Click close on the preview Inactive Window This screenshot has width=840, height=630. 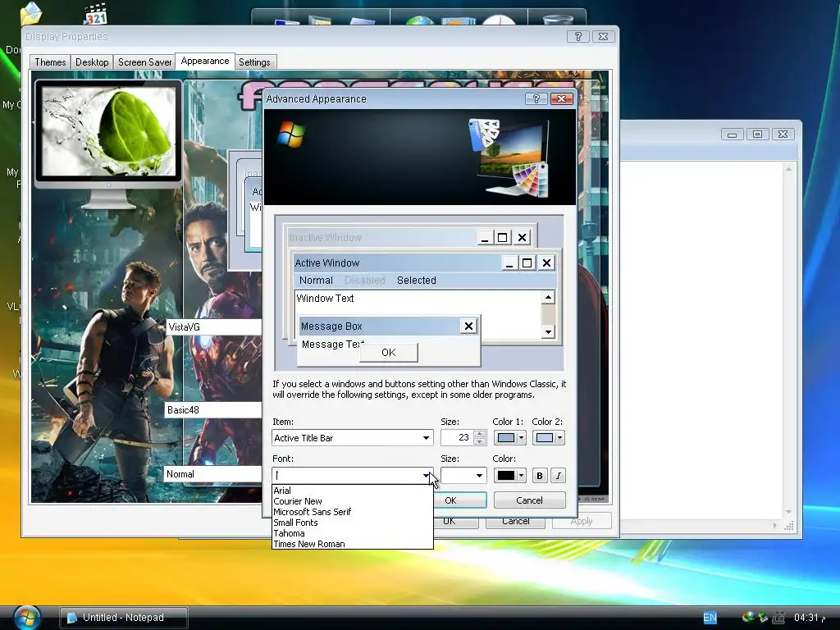click(x=523, y=237)
